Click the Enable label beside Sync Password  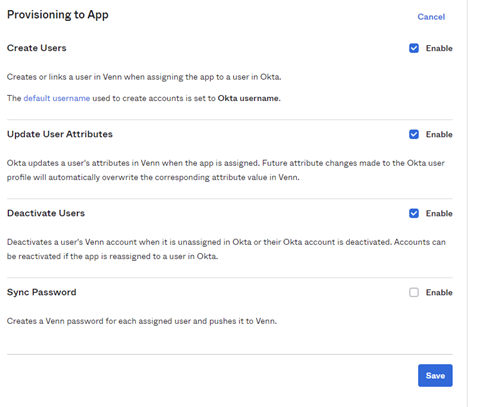[x=439, y=292]
